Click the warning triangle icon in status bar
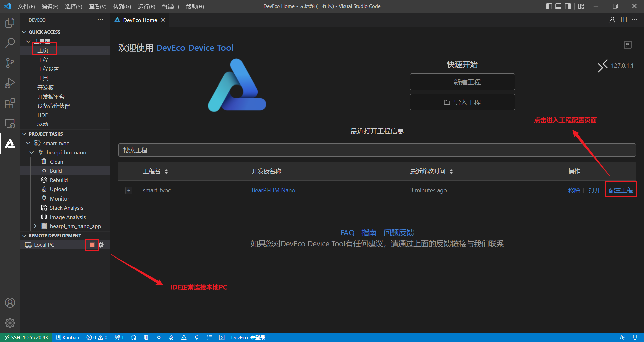This screenshot has height=342, width=644. click(x=184, y=337)
